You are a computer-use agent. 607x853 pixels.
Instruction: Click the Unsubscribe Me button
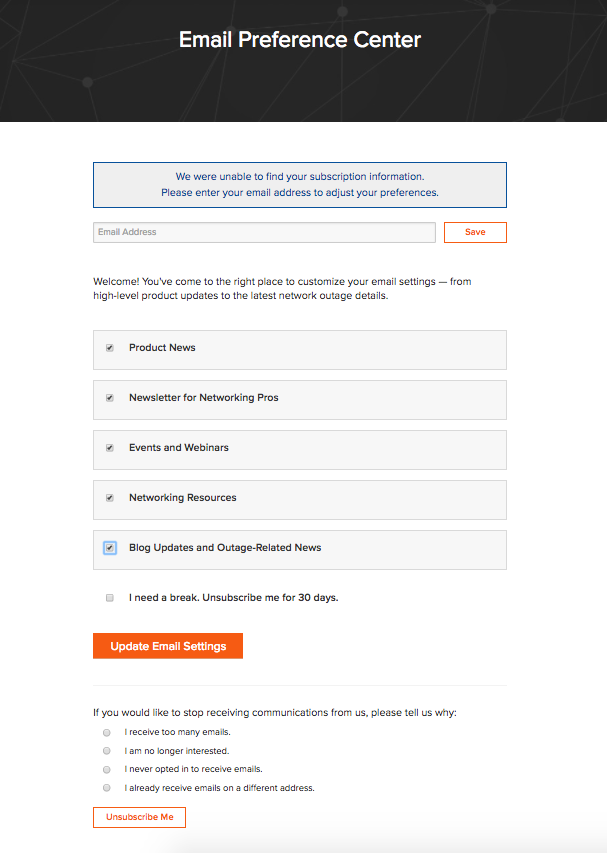tap(139, 817)
